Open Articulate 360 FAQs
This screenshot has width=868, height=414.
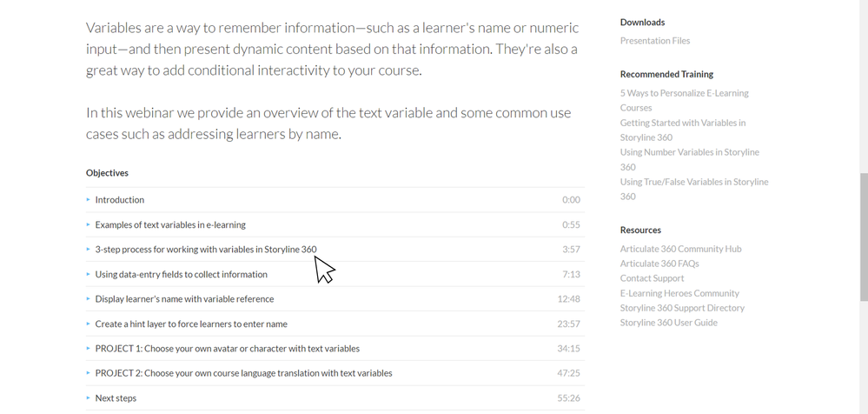(x=659, y=264)
